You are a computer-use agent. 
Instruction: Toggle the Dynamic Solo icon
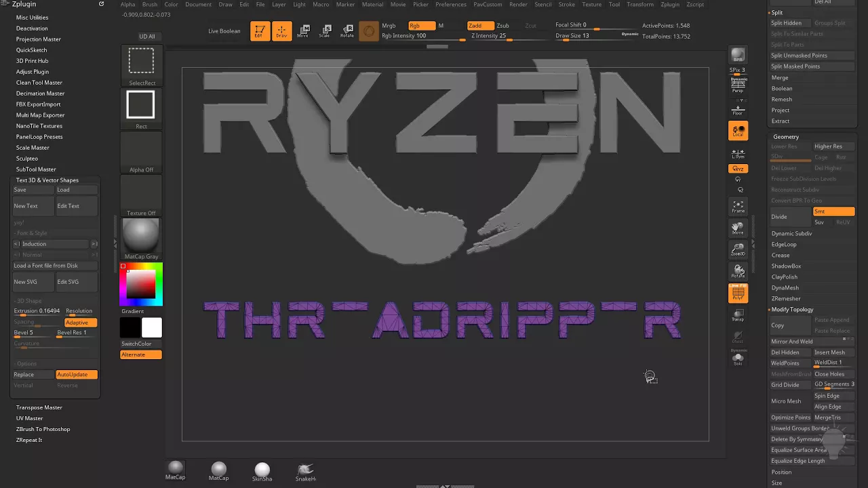click(x=738, y=357)
